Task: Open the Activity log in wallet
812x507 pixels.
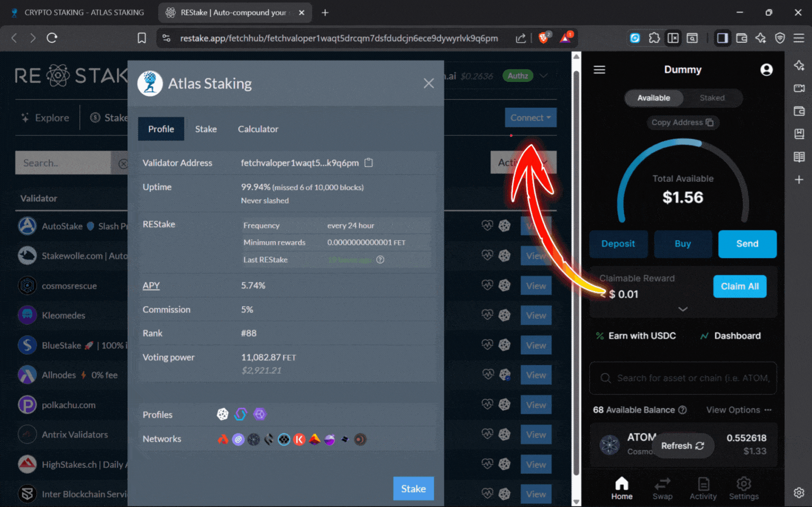Action: pyautogui.click(x=703, y=487)
